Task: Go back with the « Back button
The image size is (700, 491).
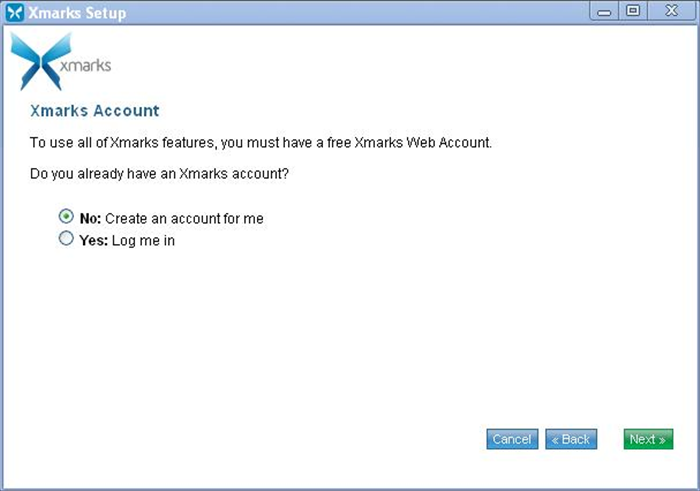Action: (571, 439)
